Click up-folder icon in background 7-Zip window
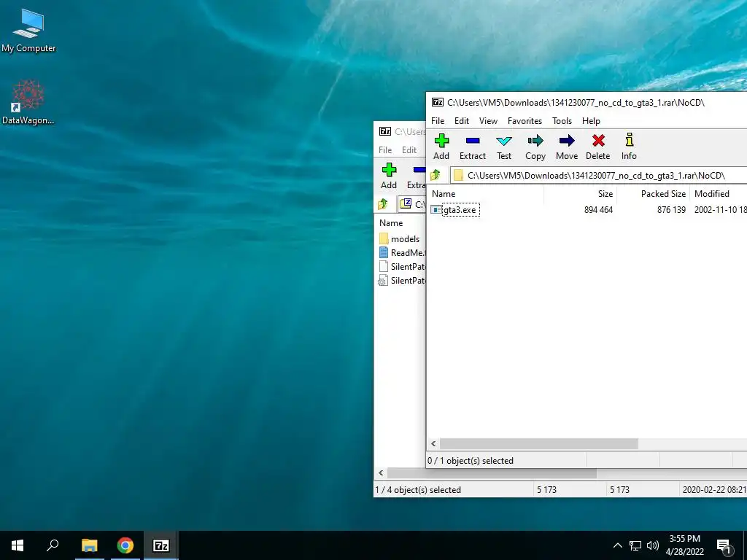Image resolution: width=747 pixels, height=560 pixels. point(382,204)
